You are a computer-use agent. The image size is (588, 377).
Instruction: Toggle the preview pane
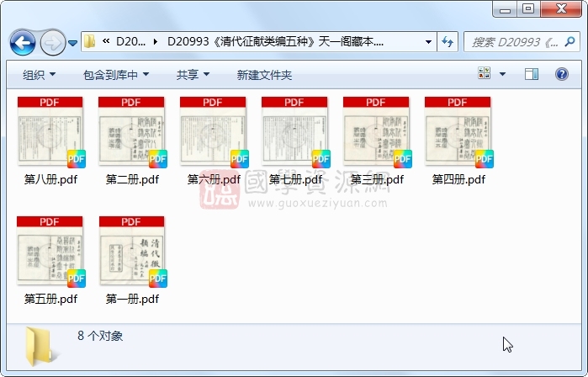(532, 74)
